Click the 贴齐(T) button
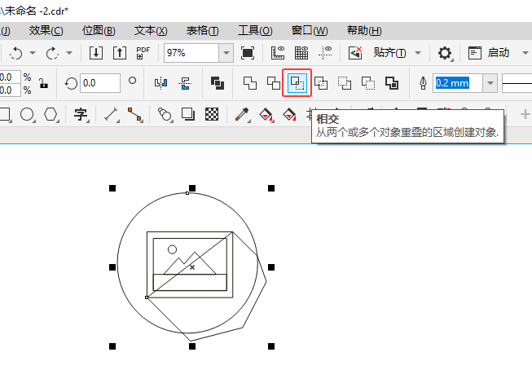This screenshot has height=392, width=532. click(390, 53)
